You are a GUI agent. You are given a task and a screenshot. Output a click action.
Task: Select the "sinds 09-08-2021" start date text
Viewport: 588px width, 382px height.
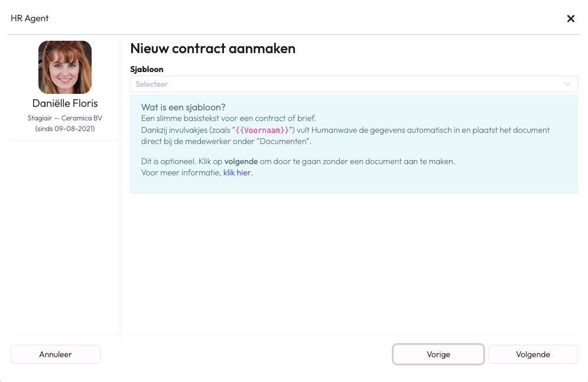(65, 129)
